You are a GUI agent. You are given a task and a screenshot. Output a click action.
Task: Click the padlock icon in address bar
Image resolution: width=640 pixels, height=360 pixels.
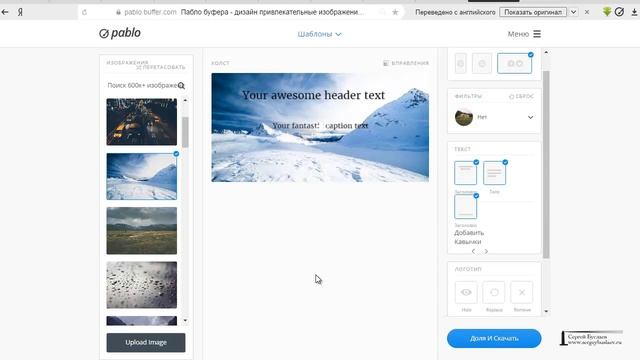pyautogui.click(x=118, y=12)
